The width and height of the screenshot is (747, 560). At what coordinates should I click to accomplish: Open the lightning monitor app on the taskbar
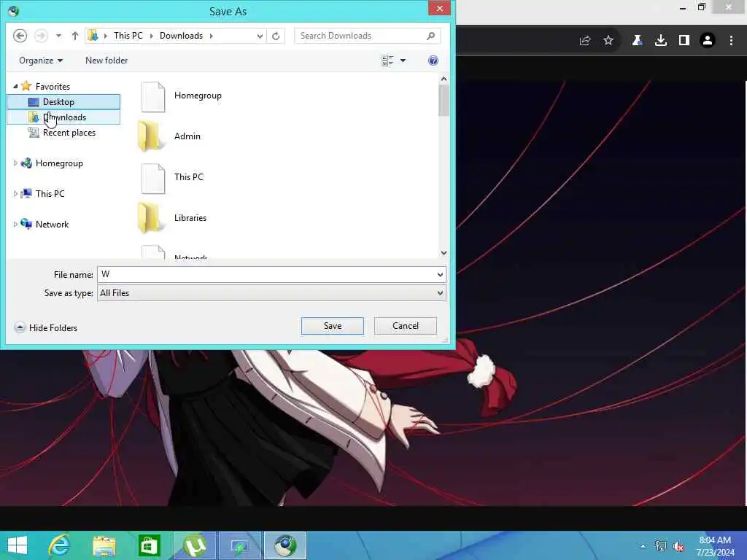(x=239, y=545)
